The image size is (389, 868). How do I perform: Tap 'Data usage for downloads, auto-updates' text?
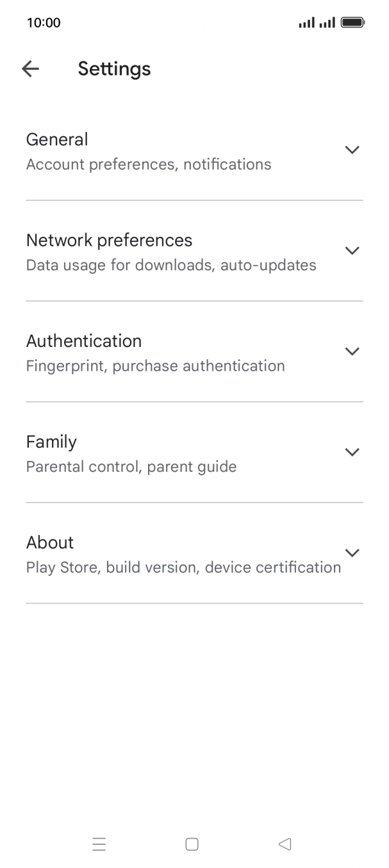point(171,265)
